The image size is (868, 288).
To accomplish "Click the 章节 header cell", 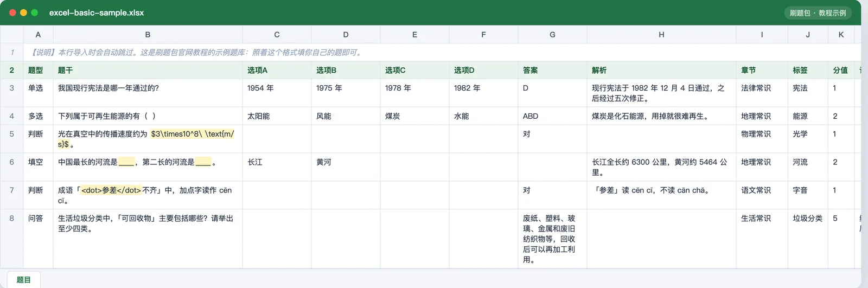I will tap(762, 70).
